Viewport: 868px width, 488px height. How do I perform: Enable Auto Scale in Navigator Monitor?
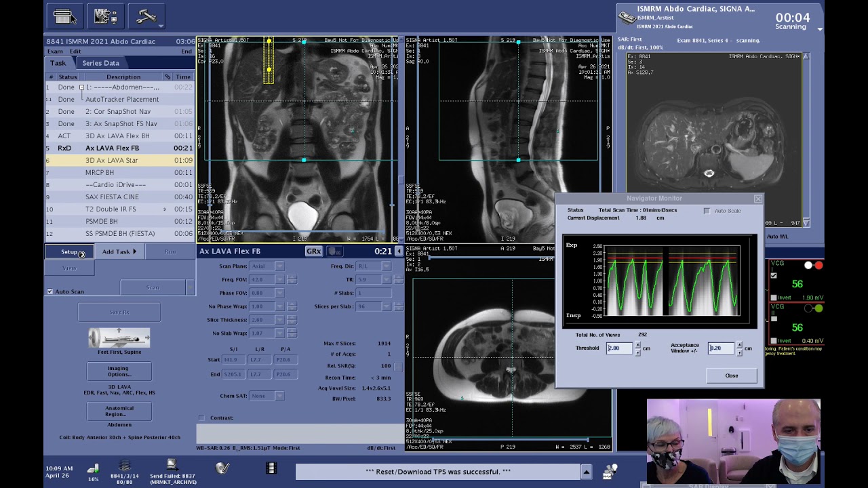tap(707, 211)
